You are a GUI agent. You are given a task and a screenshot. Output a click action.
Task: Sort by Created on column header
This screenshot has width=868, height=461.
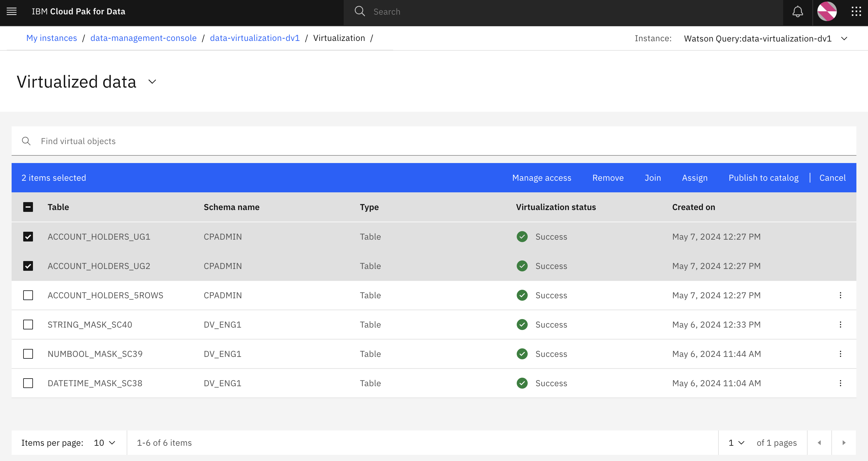click(693, 207)
